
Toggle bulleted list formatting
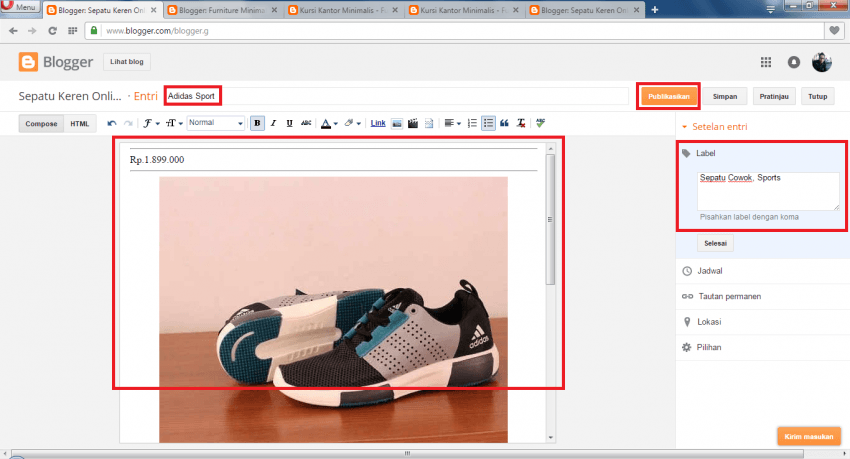[488, 123]
